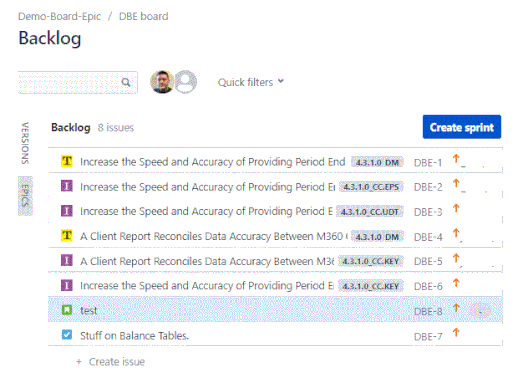523x383 pixels.
Task: Click the 4.3.1.0_CC.EPS epic label on DBE-2
Action: coord(371,187)
